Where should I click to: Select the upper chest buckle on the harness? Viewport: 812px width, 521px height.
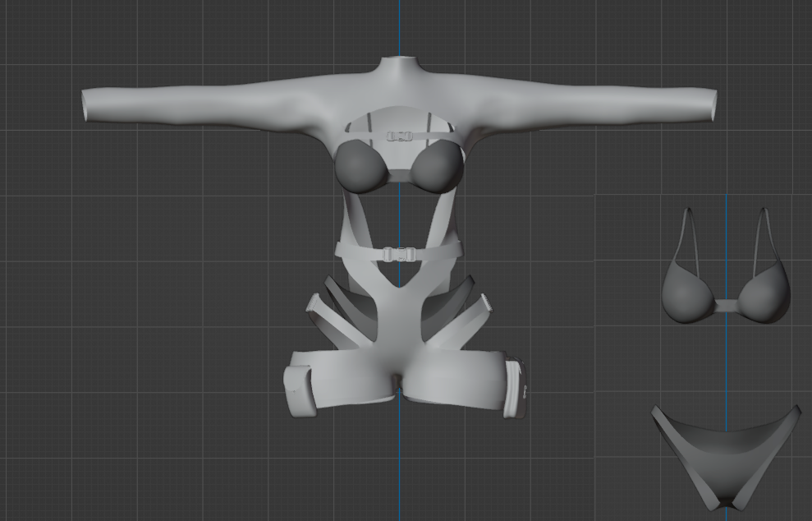tap(400, 137)
